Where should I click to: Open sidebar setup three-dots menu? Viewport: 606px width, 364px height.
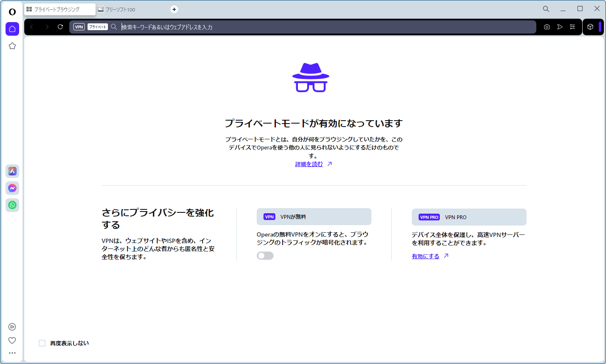(x=12, y=353)
